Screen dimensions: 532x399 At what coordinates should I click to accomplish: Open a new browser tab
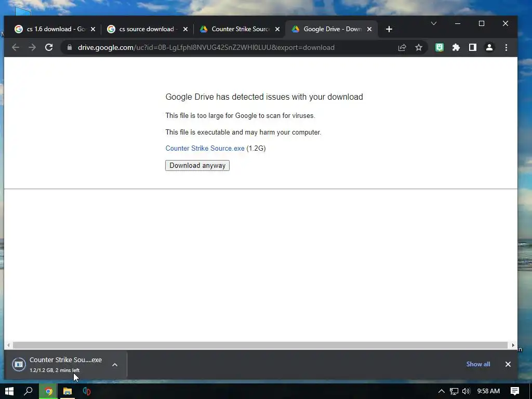click(389, 29)
